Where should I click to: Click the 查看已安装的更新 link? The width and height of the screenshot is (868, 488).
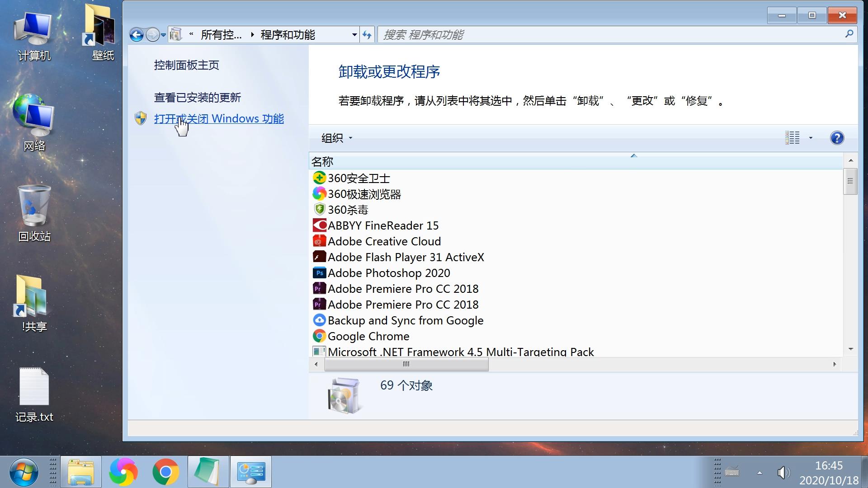tap(197, 98)
